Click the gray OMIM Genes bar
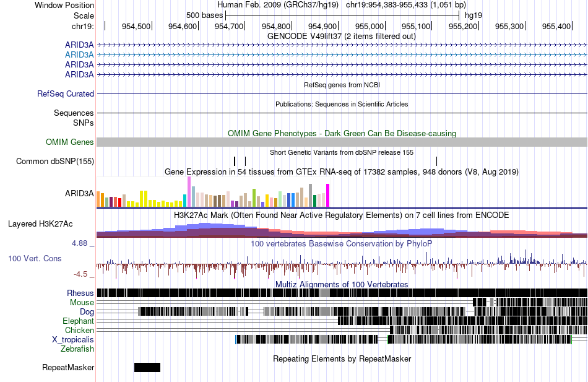Viewport: 588px width, 382px height. 342,142
